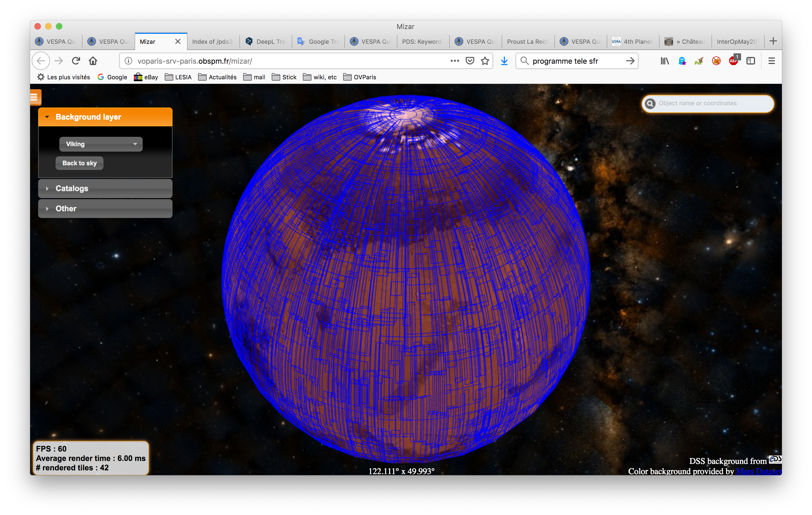
Task: Follow the Mars Dataset link
Action: [758, 471]
